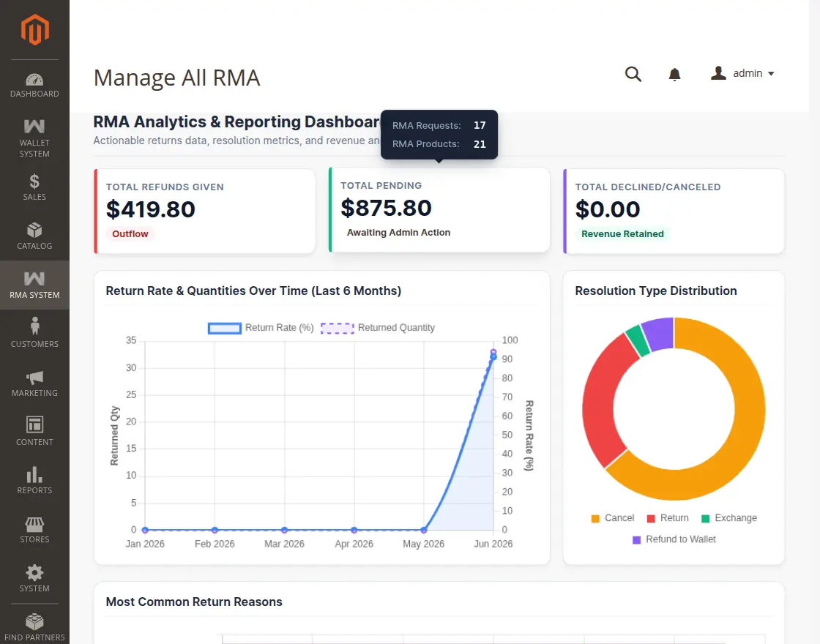Click the $419.80 refunds amount

tap(151, 209)
